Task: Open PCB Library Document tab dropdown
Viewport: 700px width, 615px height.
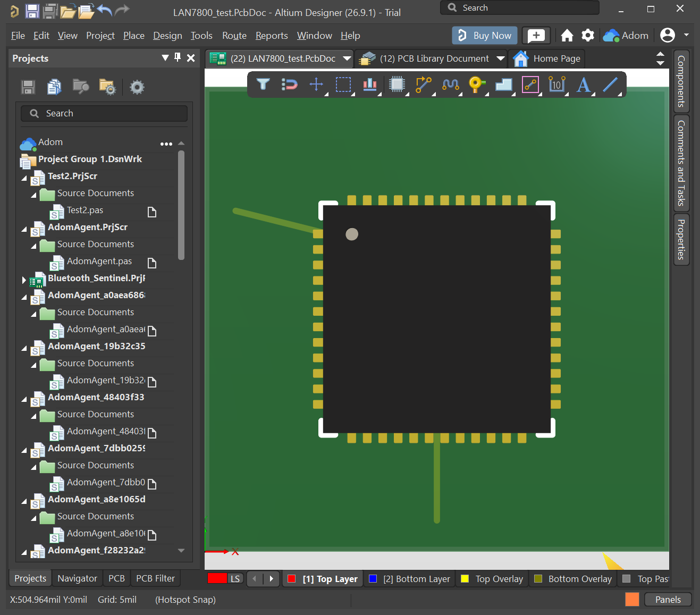Action: (500, 58)
